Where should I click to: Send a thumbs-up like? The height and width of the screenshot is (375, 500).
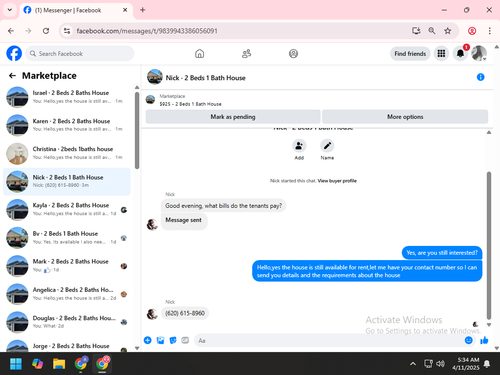484,340
